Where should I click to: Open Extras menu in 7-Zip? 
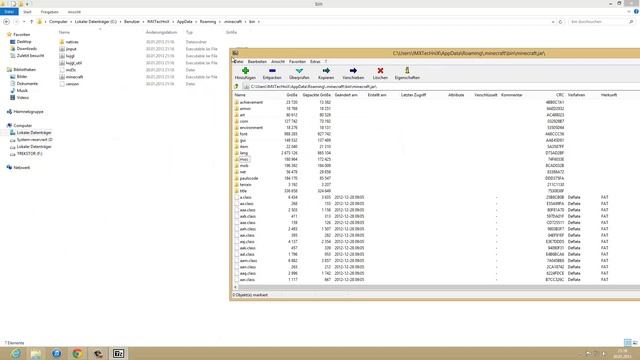tap(315, 62)
